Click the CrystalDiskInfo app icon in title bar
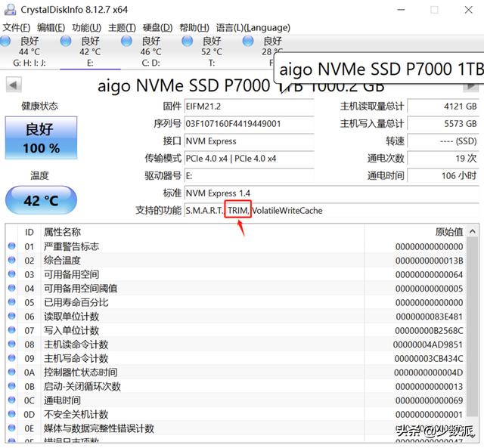484x448 pixels. click(x=10, y=10)
